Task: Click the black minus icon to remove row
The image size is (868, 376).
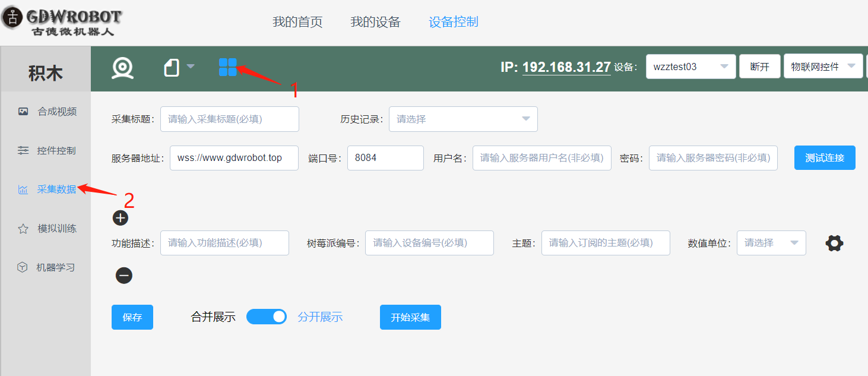Action: click(123, 276)
